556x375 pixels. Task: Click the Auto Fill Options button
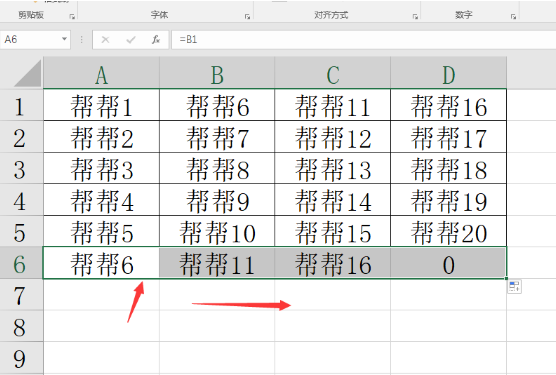(x=515, y=287)
